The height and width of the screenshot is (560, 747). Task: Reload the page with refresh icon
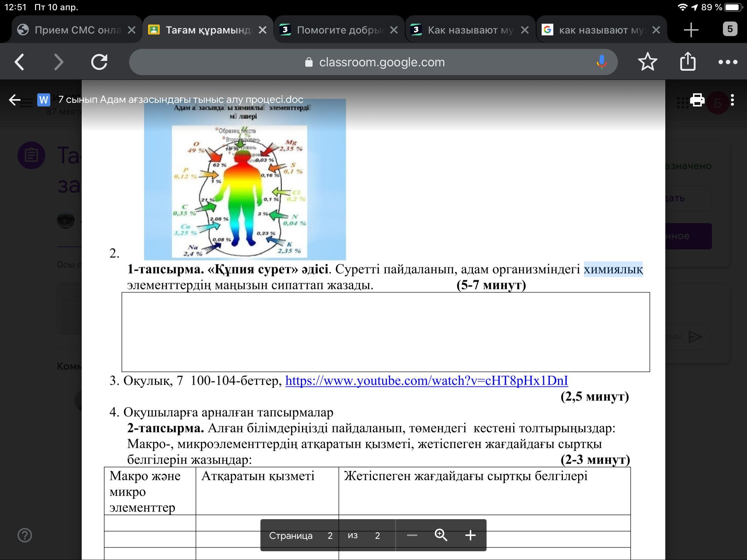pyautogui.click(x=99, y=62)
